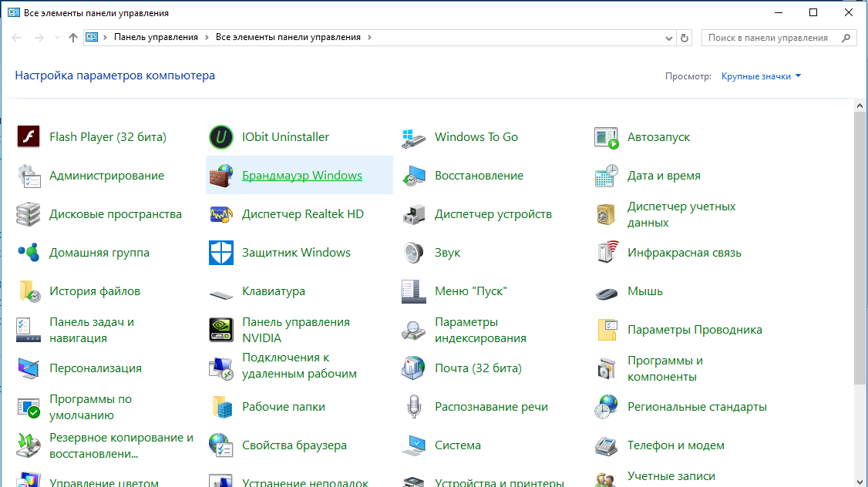Click the refresh button beside address bar

(685, 38)
